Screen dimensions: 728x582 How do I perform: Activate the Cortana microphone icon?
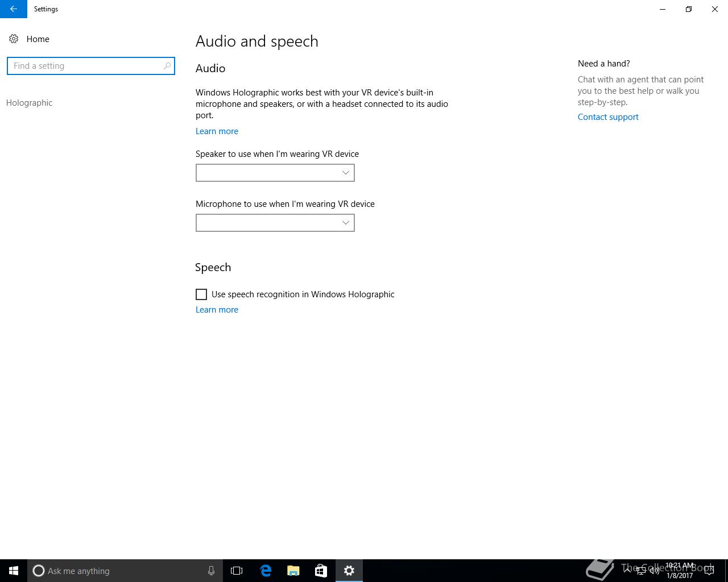tap(211, 571)
